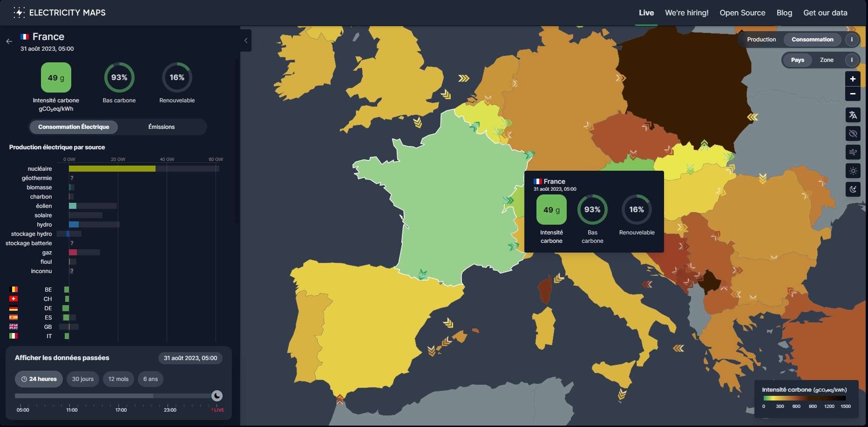
Task: Click the Germany flag in exchange list
Action: pyautogui.click(x=14, y=308)
